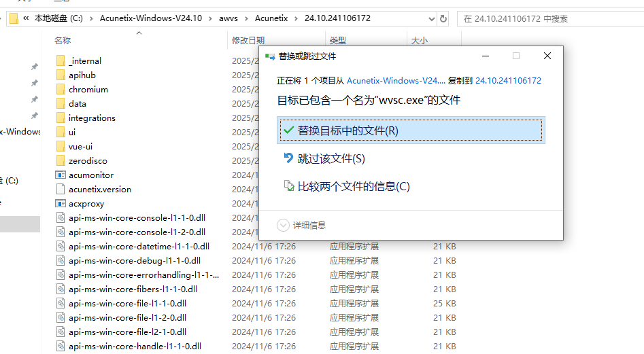Select api-ms-win-core-file-l1-2-0.dll file name

(x=127, y=318)
